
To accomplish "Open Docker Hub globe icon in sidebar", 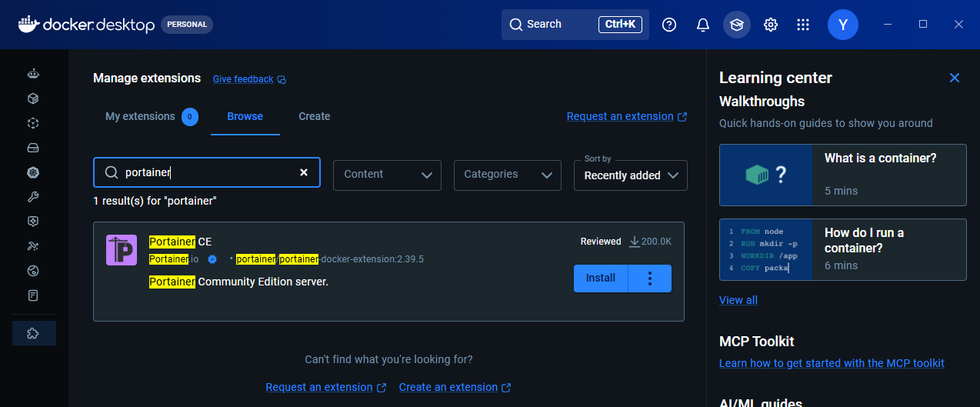I will (x=33, y=271).
